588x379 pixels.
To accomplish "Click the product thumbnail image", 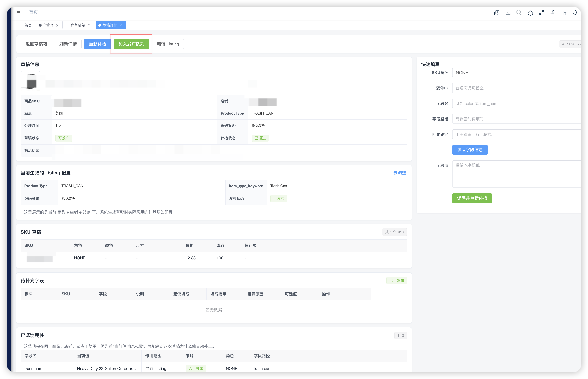I will pos(31,81).
